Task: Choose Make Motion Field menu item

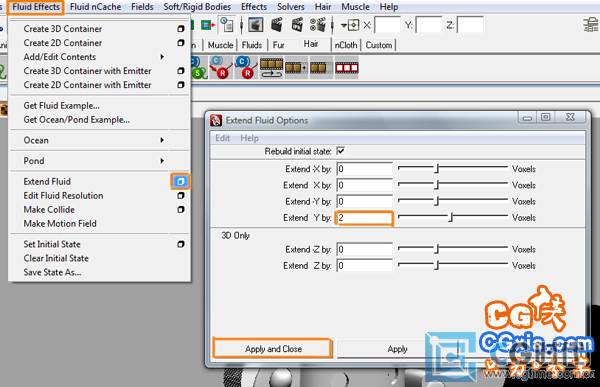Action: tap(60, 224)
